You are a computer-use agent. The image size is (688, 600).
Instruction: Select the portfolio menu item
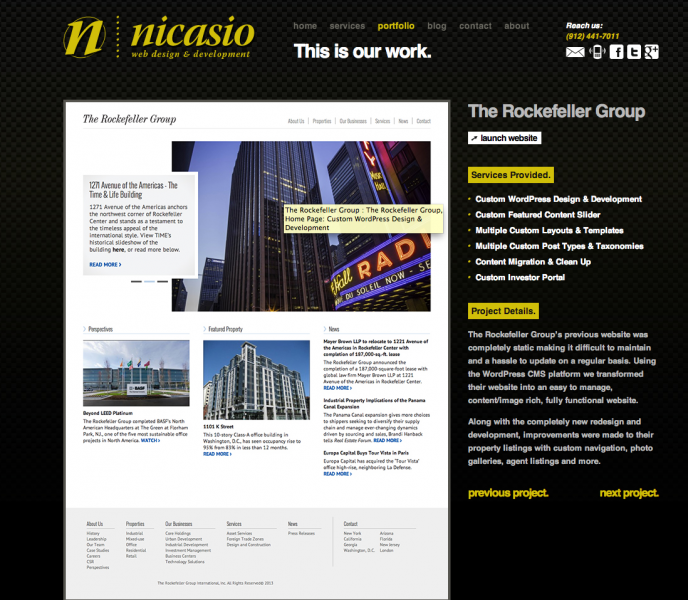click(x=396, y=26)
